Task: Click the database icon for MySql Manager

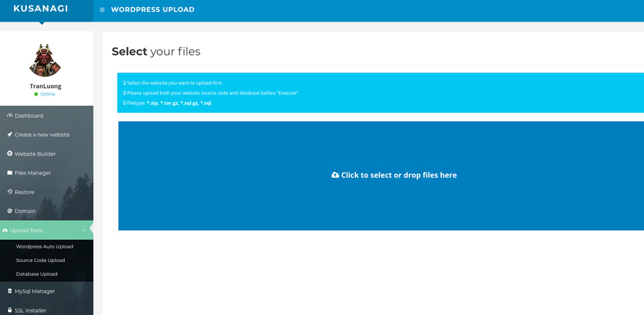Action: point(10,291)
